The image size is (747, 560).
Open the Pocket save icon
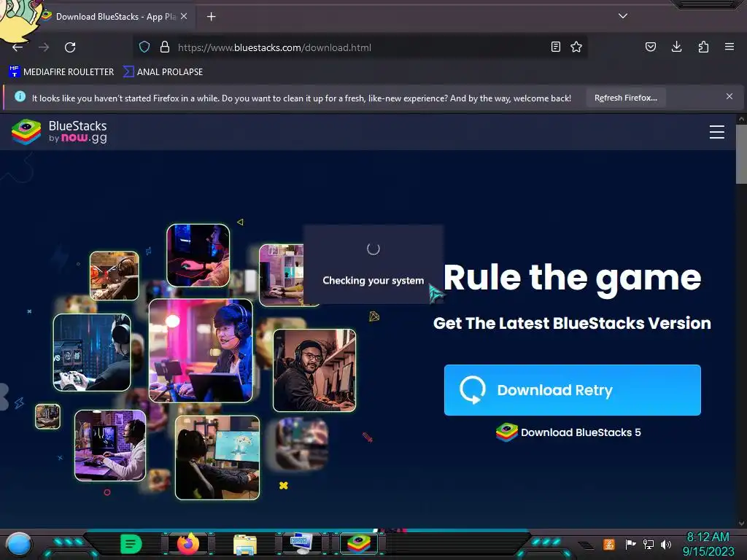tap(650, 47)
